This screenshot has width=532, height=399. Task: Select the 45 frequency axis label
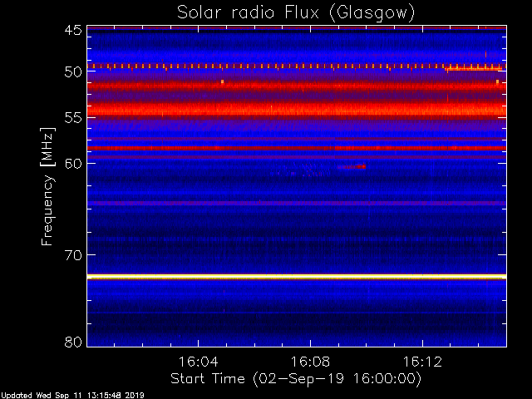(73, 30)
